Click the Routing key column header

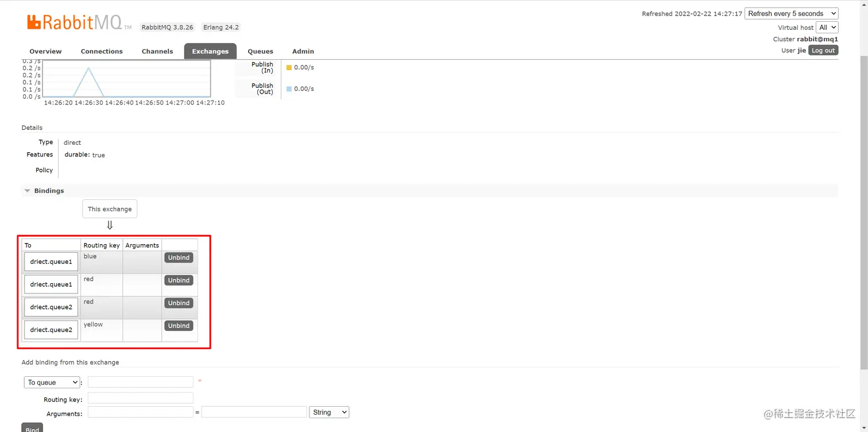click(x=102, y=245)
